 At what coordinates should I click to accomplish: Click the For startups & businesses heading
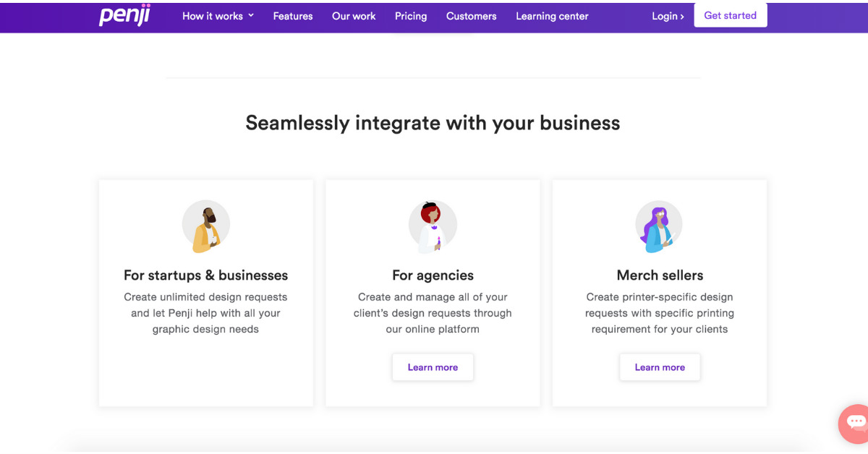205,275
